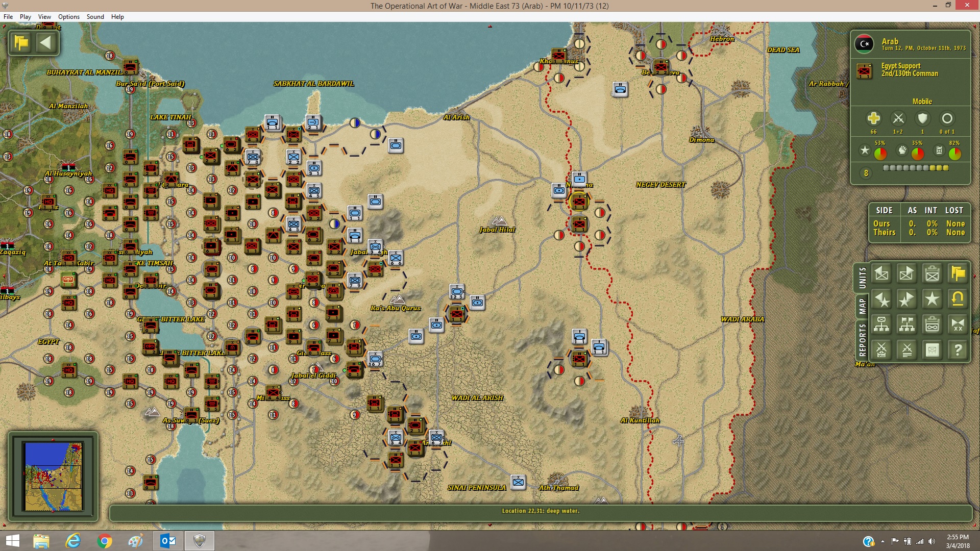
Task: Click the white circle icon above '0 of 1'
Action: 947,118
